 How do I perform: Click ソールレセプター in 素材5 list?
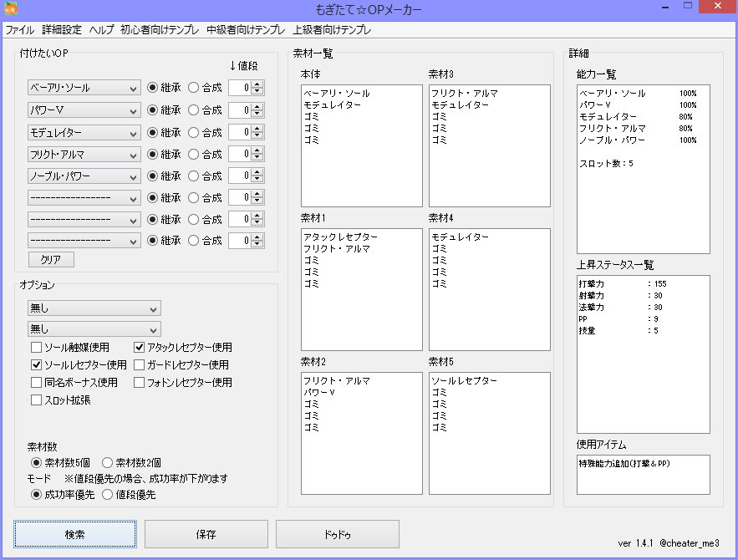[x=464, y=380]
